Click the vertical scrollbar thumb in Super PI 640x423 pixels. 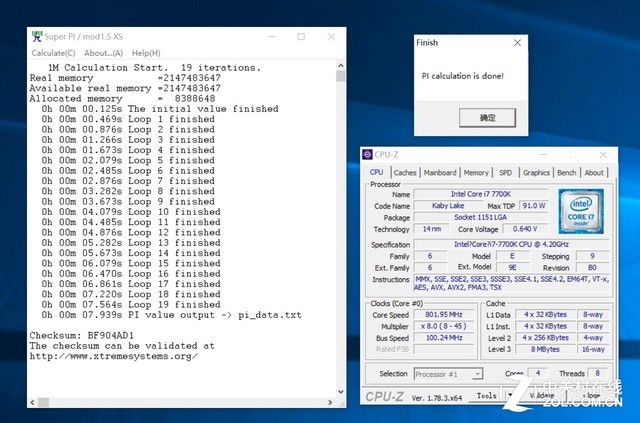pyautogui.click(x=341, y=76)
